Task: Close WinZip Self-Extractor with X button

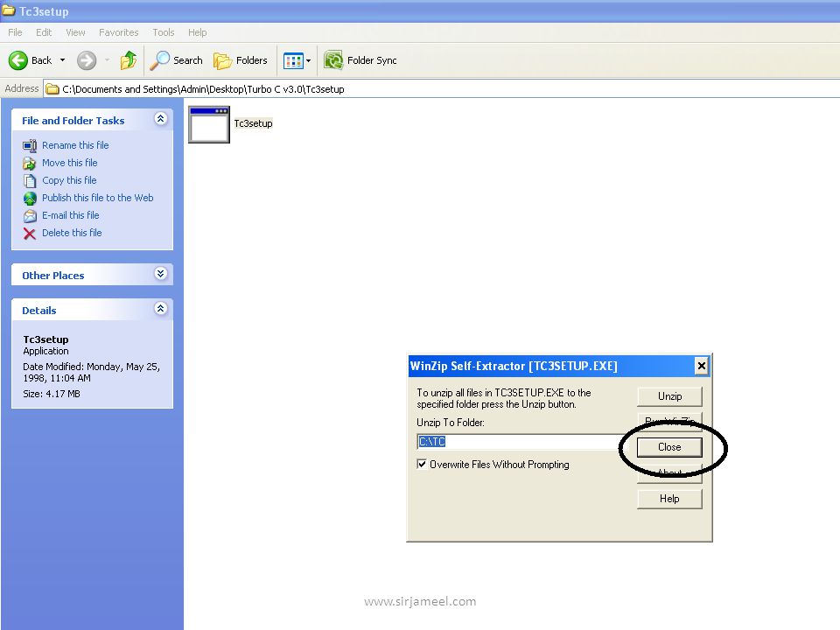Action: [701, 366]
